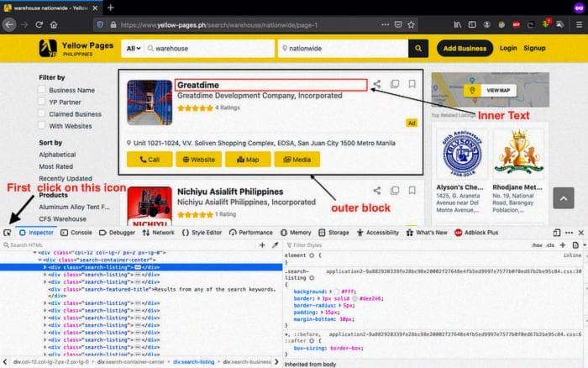Viewport: 588px width, 368px height.
Task: Check the YP Partner filter
Action: click(x=42, y=102)
